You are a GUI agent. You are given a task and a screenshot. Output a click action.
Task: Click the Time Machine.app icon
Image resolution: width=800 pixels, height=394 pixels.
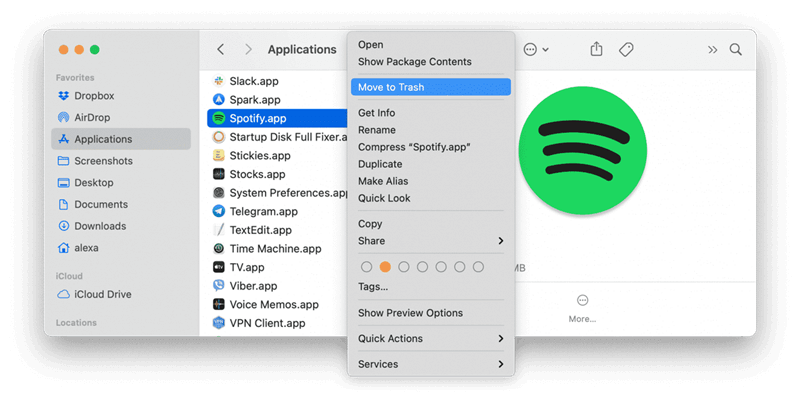click(219, 249)
